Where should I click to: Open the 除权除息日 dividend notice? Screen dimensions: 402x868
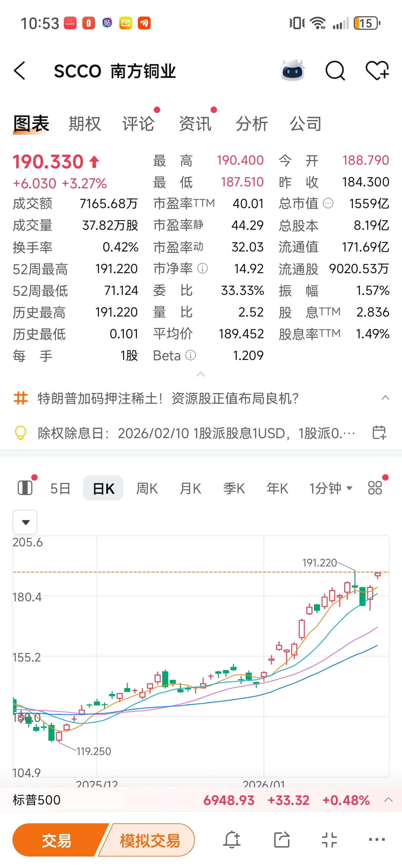coord(197,433)
